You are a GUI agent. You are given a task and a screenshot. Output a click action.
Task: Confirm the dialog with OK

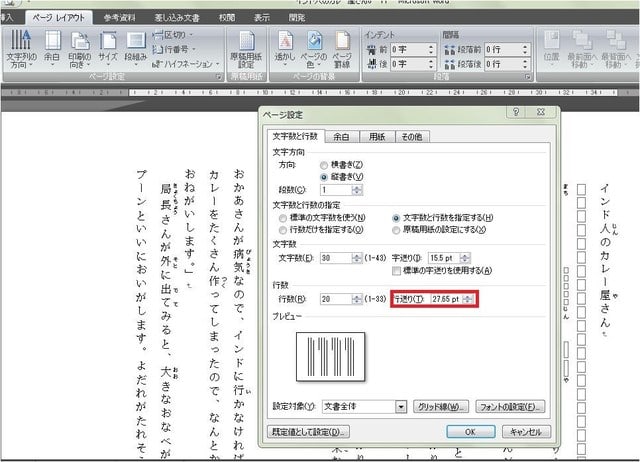tap(471, 432)
